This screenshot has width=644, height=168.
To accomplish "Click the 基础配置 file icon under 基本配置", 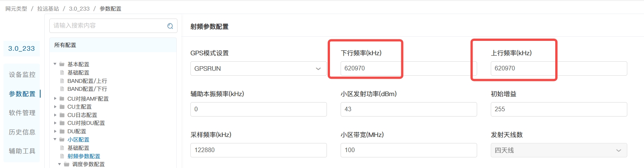I will point(62,72).
